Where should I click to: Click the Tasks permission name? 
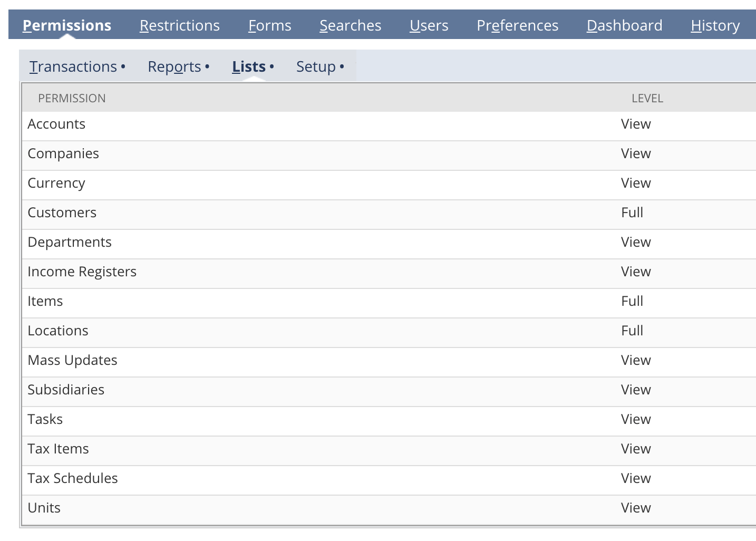pos(45,419)
